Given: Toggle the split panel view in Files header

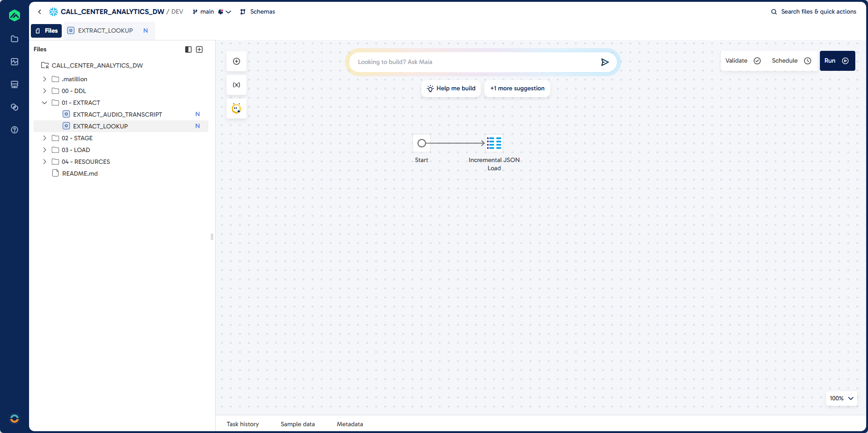Looking at the screenshot, I should tap(188, 49).
